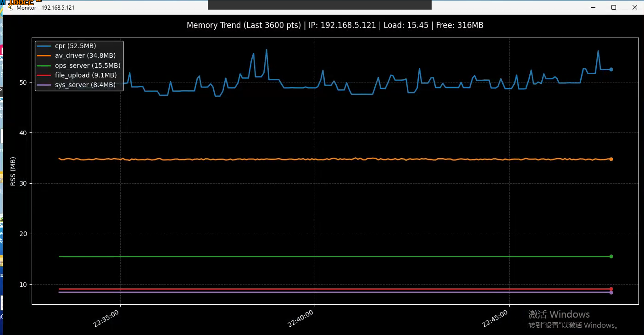The width and height of the screenshot is (644, 335).
Task: Click the green ops_server endpoint marker
Action: 611,256
